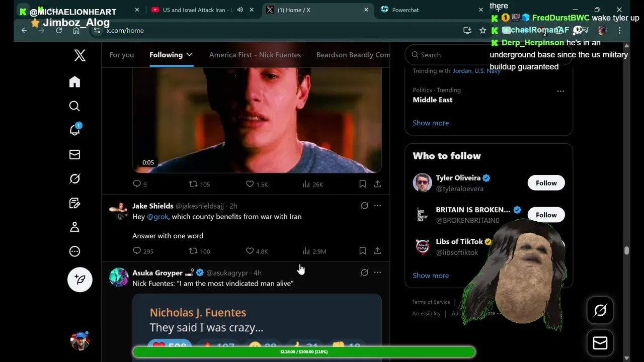Open America First - Nick Fuentes tab
The width and height of the screenshot is (644, 362).
click(255, 55)
